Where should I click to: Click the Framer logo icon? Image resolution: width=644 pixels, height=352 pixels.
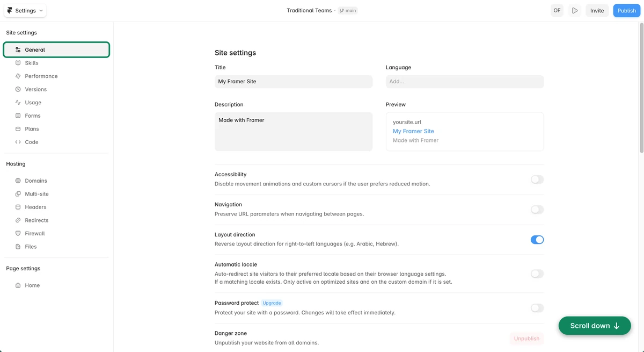(x=10, y=11)
